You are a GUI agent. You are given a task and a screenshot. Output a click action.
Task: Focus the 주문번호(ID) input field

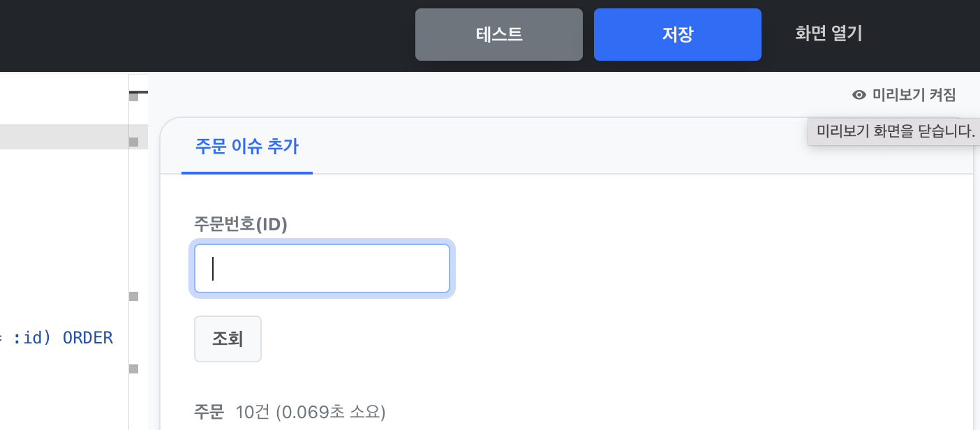[x=322, y=268]
